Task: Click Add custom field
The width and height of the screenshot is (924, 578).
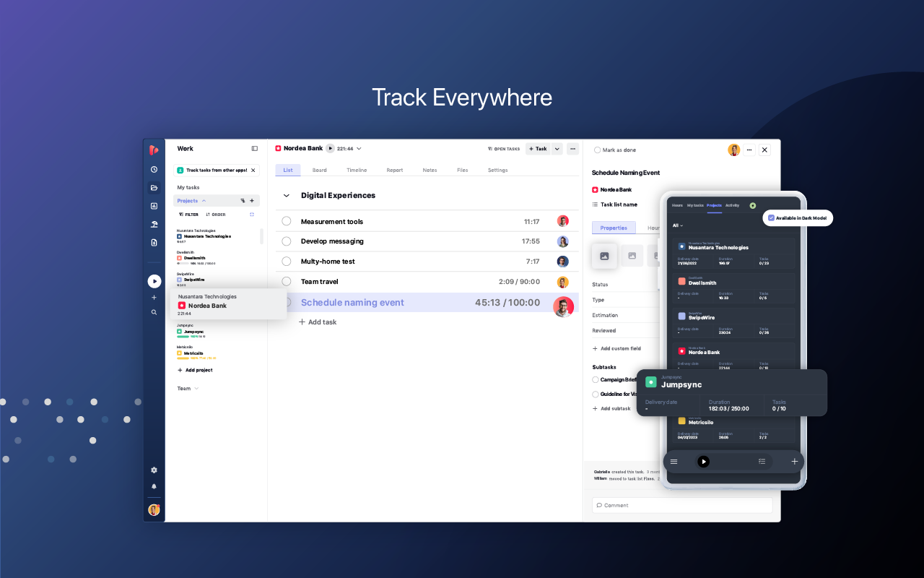Action: [x=616, y=348]
